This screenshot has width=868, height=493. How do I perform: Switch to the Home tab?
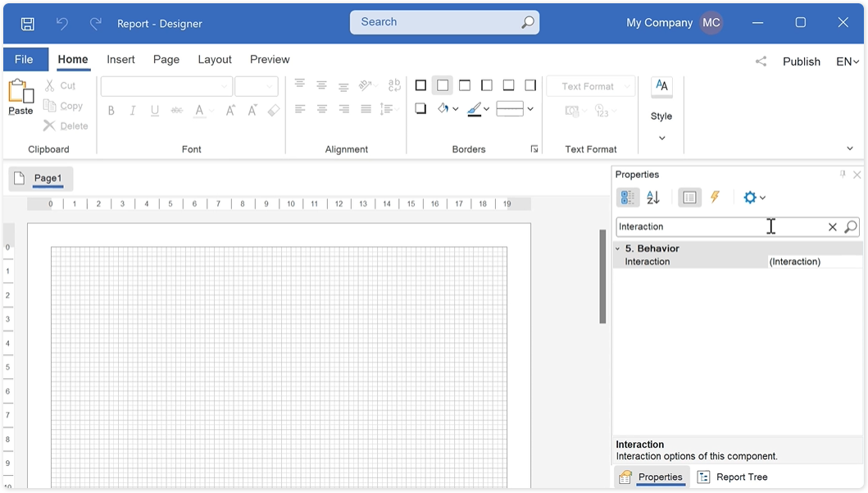[72, 59]
